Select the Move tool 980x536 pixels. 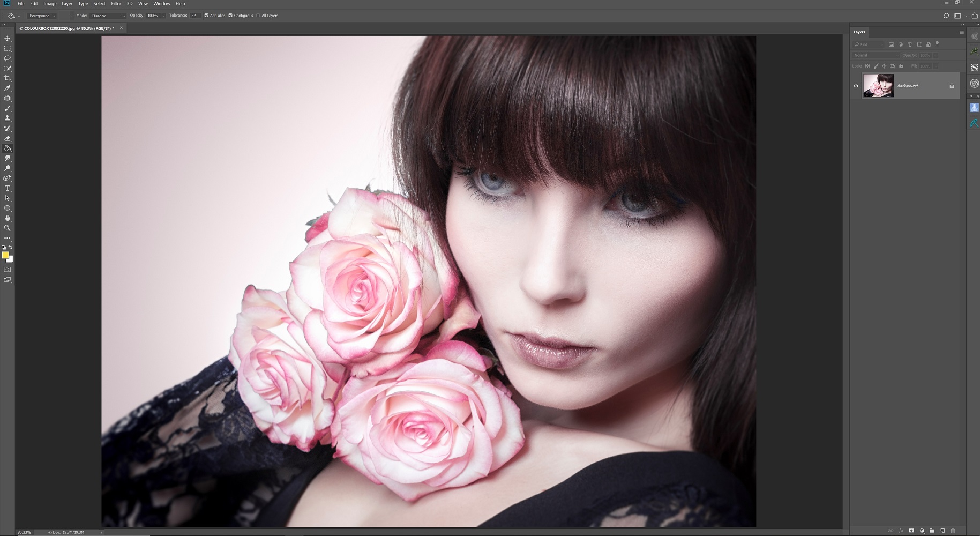pos(8,39)
